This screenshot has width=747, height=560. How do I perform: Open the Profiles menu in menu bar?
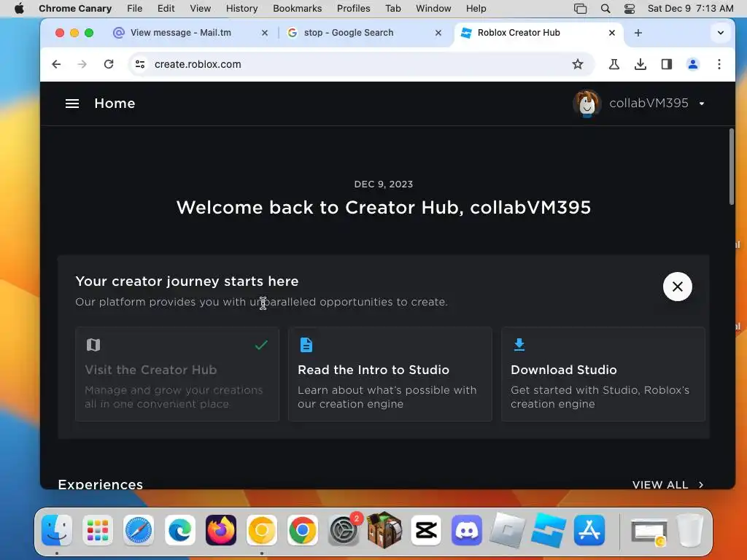[x=354, y=8]
